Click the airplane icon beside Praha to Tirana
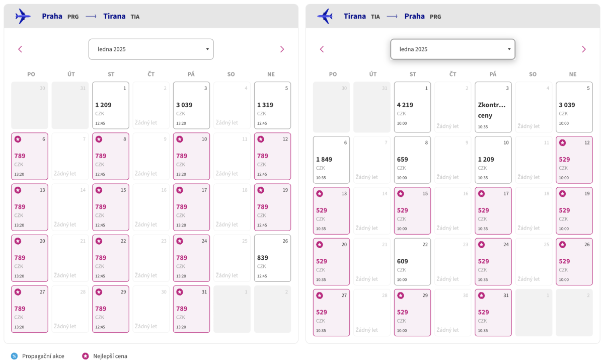Screen dimensions: 604x364 [x=23, y=16]
